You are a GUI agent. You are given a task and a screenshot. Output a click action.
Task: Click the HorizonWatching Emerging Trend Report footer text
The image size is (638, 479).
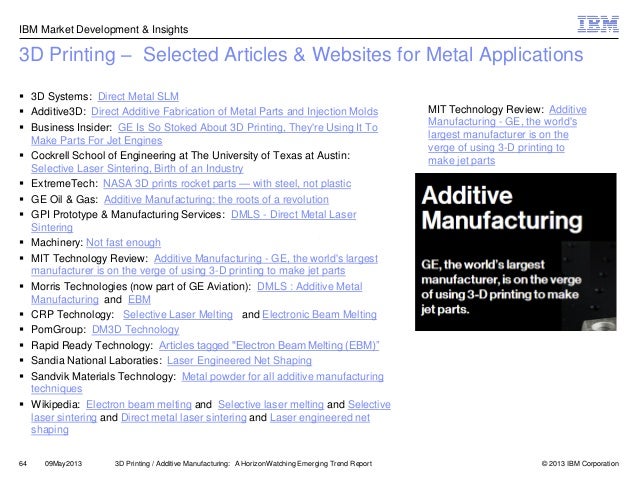(243, 464)
